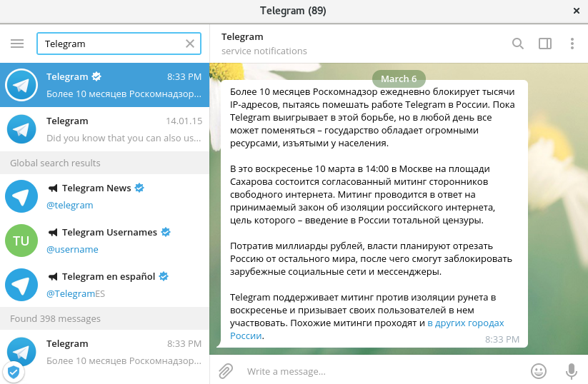Viewport: 588px width, 384px height.
Task: Open @username channel result
Action: 72,250
